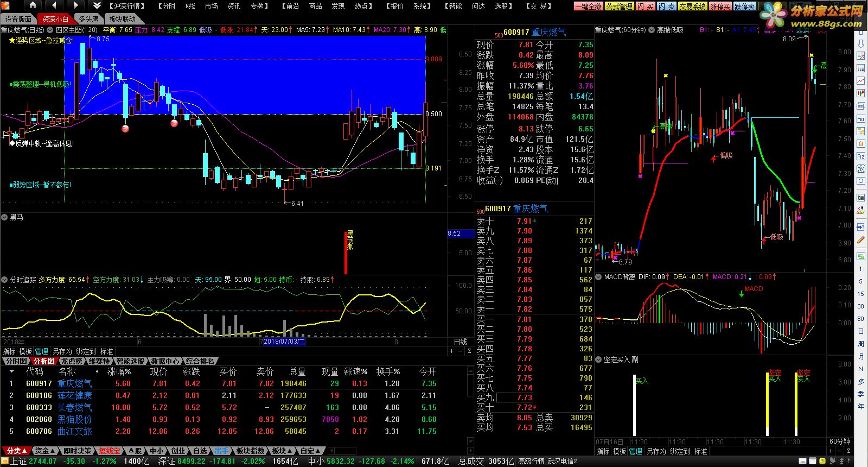This screenshot has height=467, width=868.
Task: Expand the 分时追踪 indicator panel dropdown
Action: pyautogui.click(x=5, y=280)
